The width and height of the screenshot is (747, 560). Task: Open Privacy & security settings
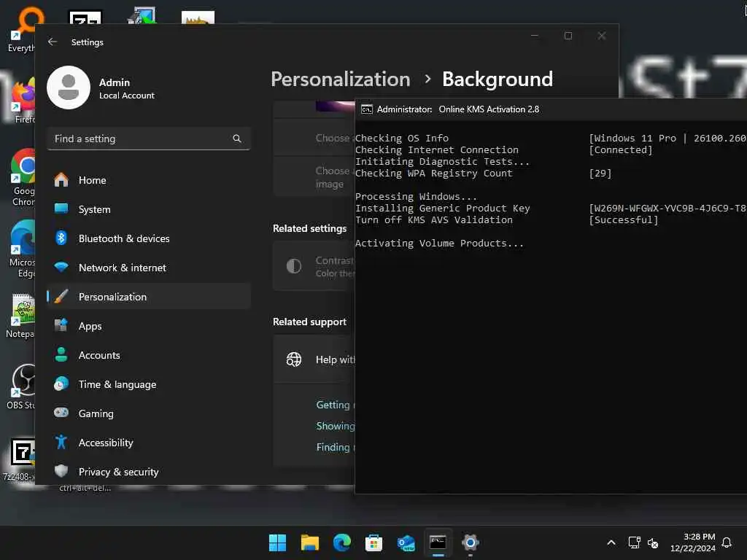tap(149, 472)
